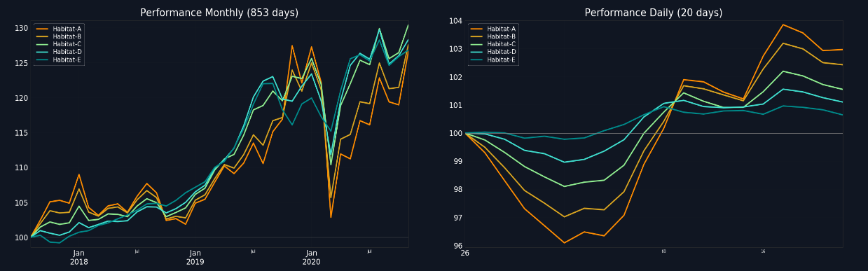Click Habitat-E legend entry in Monthly chart

click(x=58, y=60)
